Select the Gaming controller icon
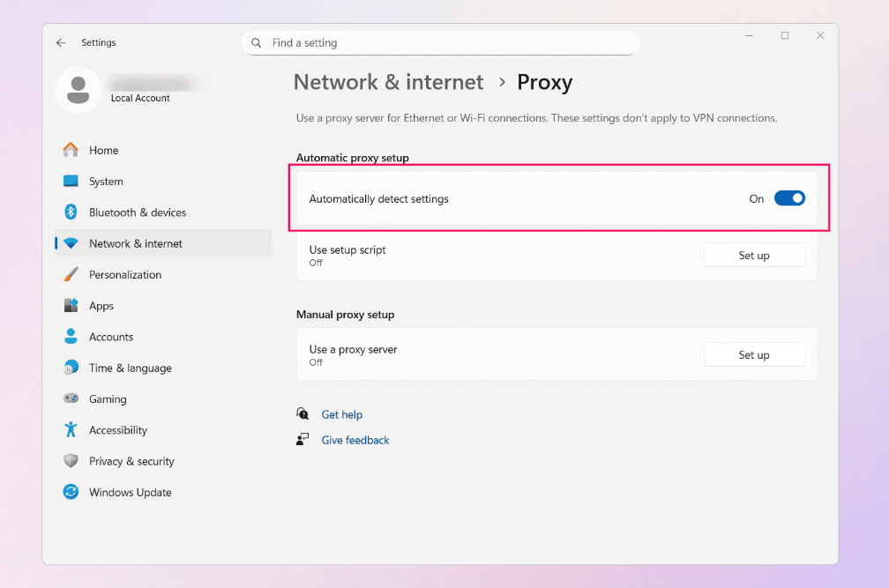 71,399
